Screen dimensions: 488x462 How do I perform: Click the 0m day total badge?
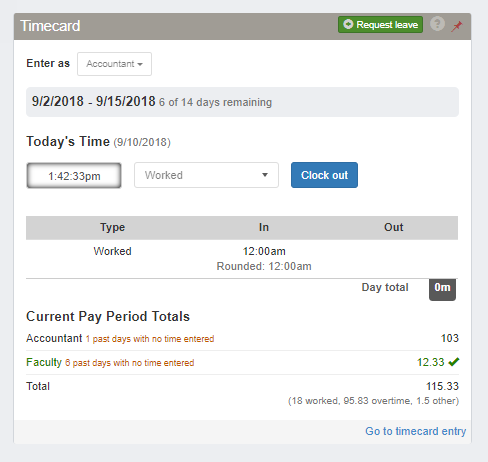442,289
